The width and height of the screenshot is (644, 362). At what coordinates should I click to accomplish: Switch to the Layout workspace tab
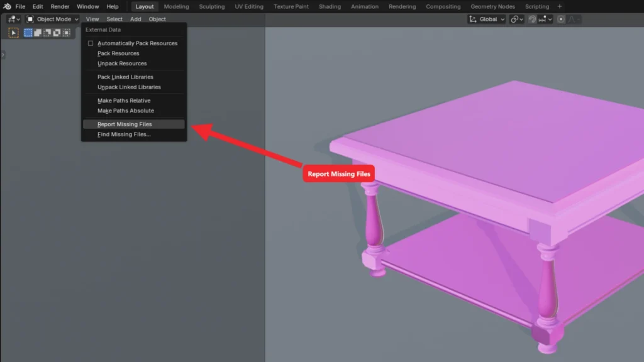click(145, 6)
